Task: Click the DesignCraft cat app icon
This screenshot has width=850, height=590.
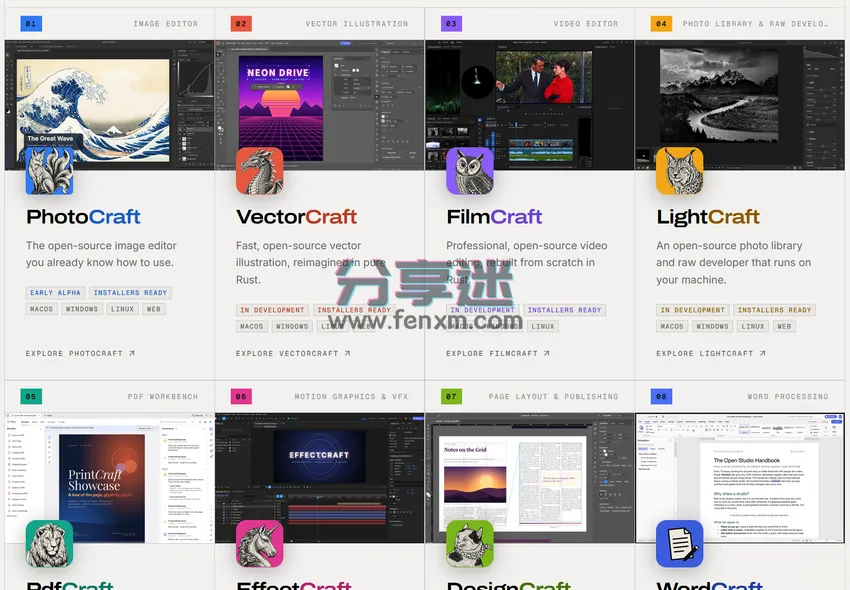Action: click(470, 544)
